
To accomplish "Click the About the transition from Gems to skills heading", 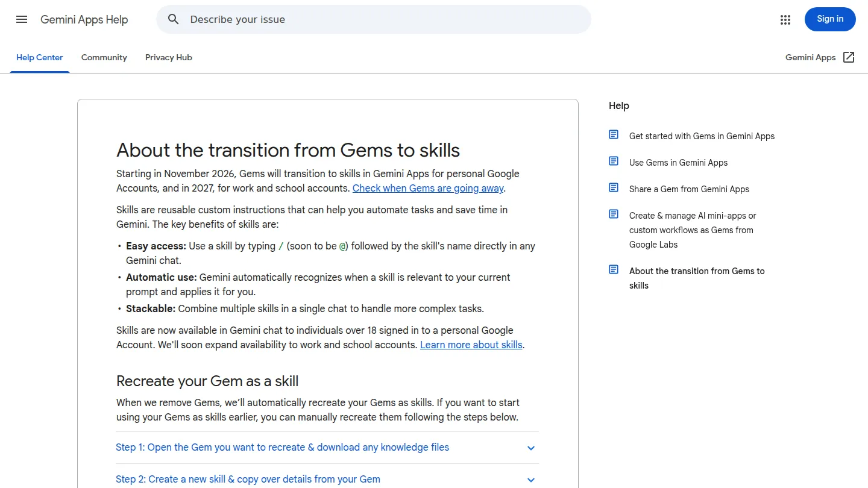I will coord(288,150).
